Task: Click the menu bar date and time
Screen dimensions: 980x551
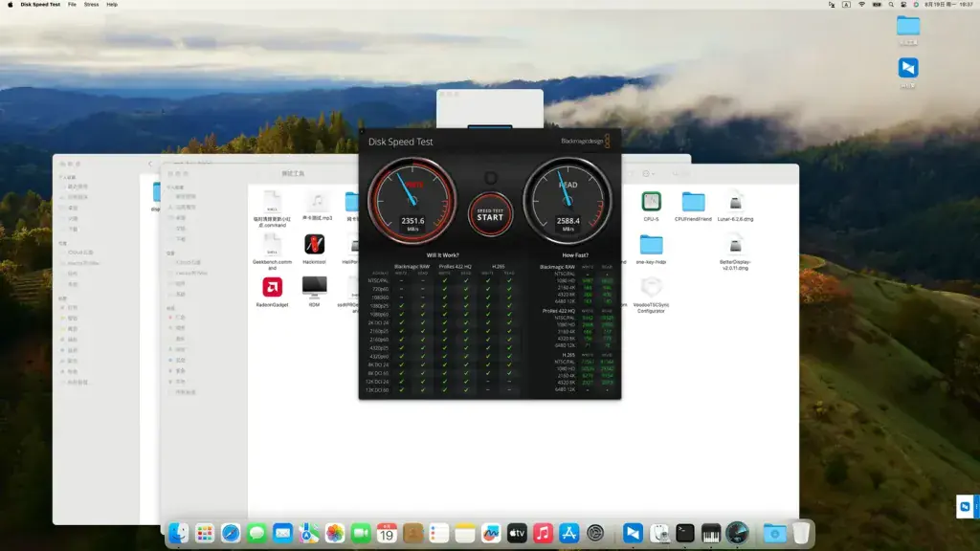Action: point(948,5)
